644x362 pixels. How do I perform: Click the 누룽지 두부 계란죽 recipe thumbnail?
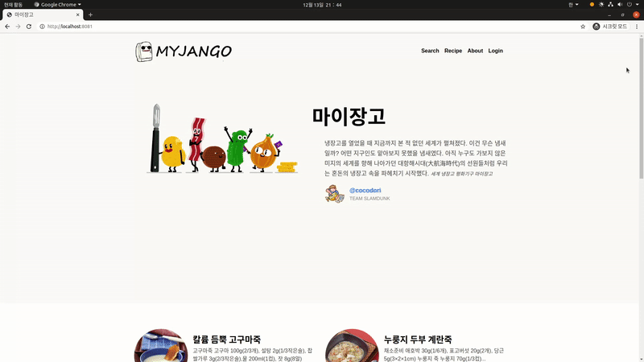click(352, 346)
